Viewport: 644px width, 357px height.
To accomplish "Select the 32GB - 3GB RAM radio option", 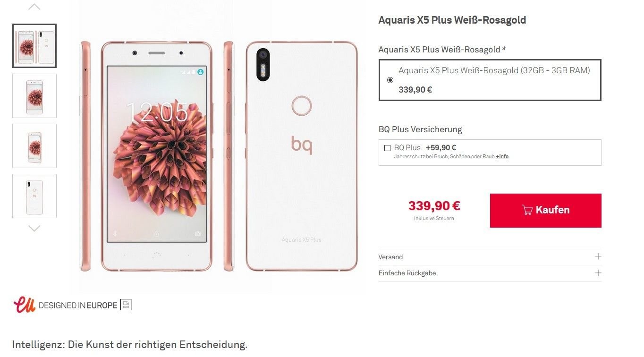I will pos(390,80).
